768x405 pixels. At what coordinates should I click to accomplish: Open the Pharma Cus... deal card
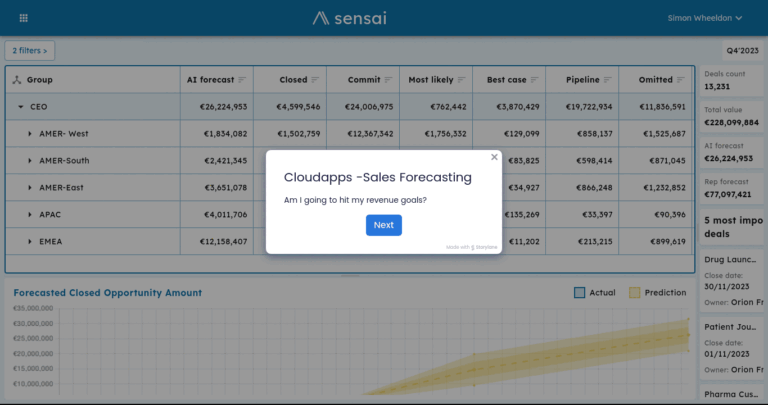click(731, 393)
